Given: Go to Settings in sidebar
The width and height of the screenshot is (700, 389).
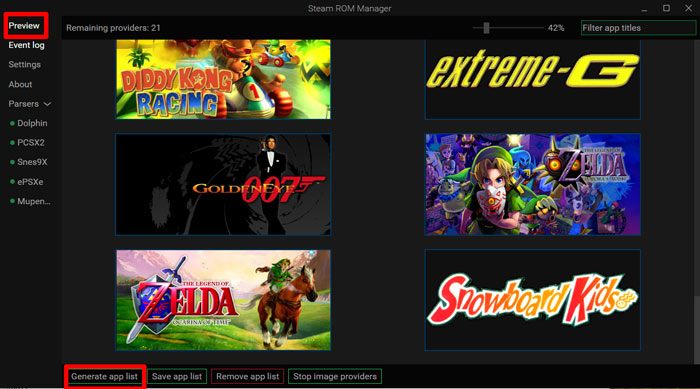Looking at the screenshot, I should tap(25, 65).
